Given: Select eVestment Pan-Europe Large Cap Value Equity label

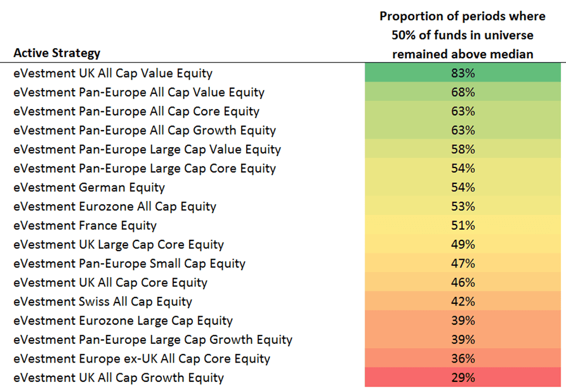Looking at the screenshot, I should pos(147,149).
